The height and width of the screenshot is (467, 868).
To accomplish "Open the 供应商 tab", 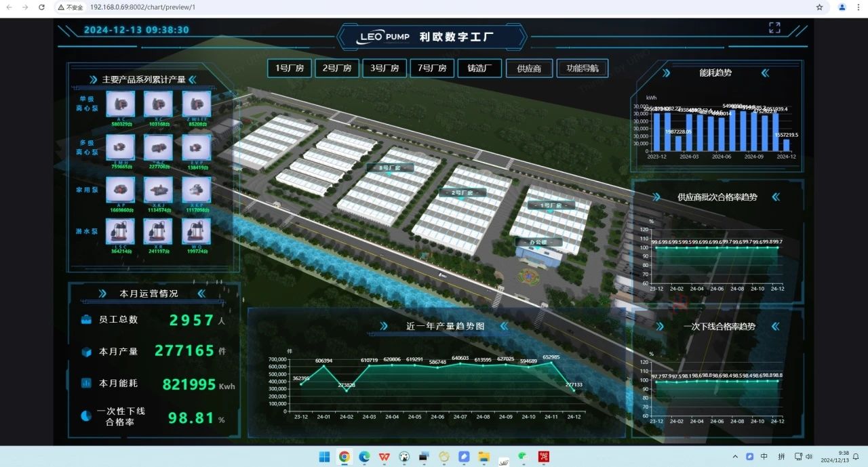I will pyautogui.click(x=529, y=68).
